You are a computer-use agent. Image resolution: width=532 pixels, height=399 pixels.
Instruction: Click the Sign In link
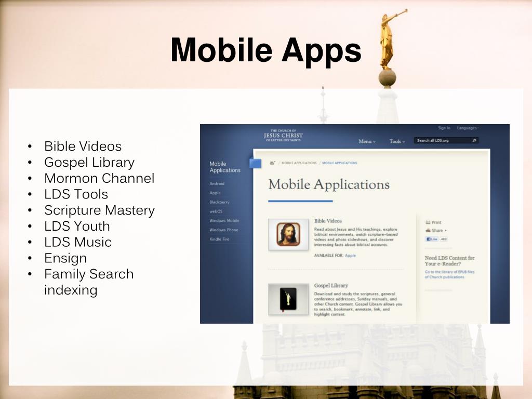pyautogui.click(x=444, y=128)
